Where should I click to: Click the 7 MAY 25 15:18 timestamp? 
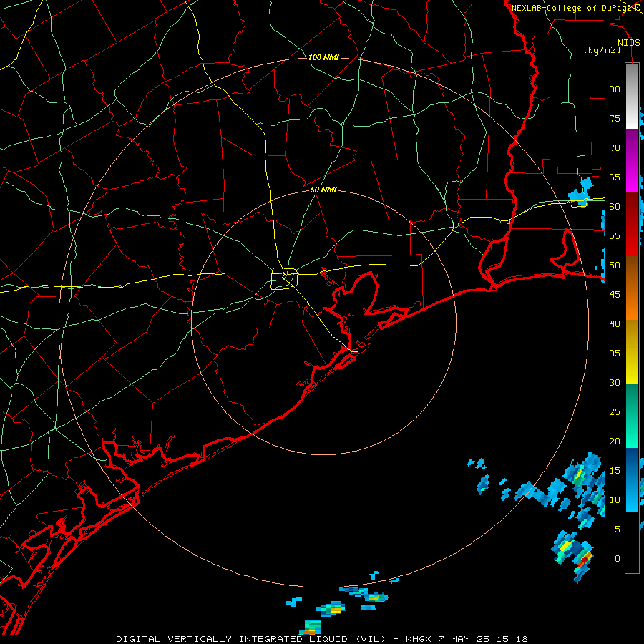[484, 639]
